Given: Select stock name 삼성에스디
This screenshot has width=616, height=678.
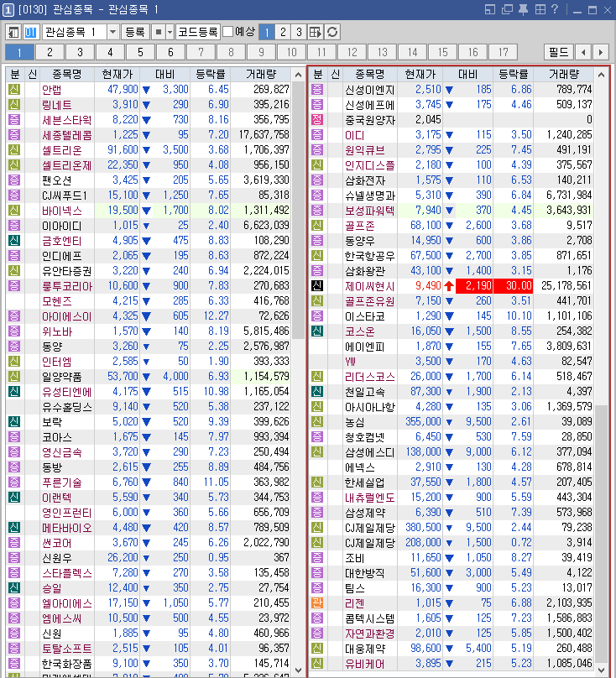Looking at the screenshot, I should coord(370,451).
